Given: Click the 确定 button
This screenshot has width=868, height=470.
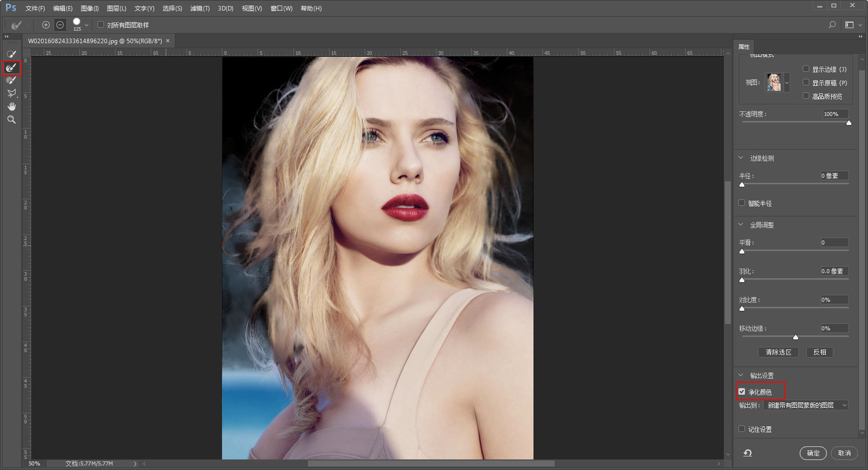Looking at the screenshot, I should (x=813, y=453).
